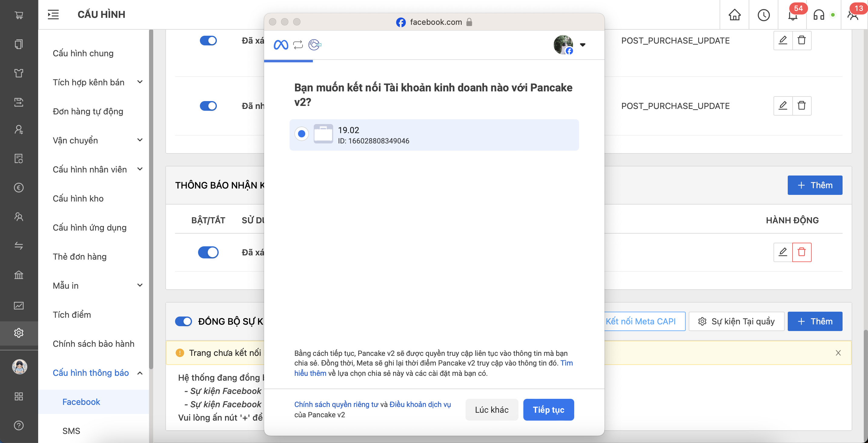Open headset support icon
The image size is (868, 443).
click(819, 15)
